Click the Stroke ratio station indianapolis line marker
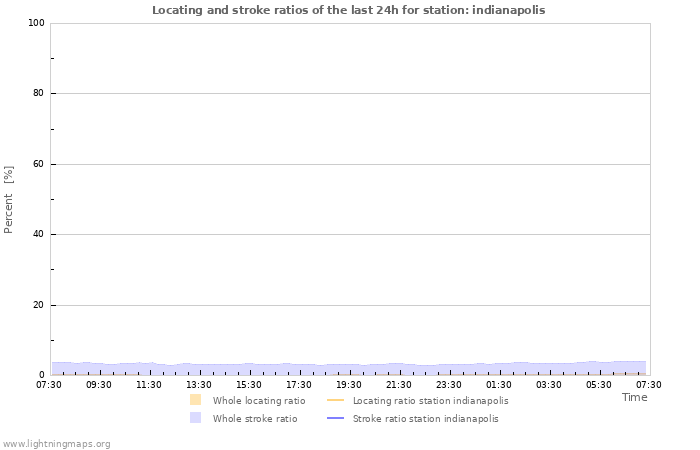This screenshot has width=700, height=450. click(335, 418)
